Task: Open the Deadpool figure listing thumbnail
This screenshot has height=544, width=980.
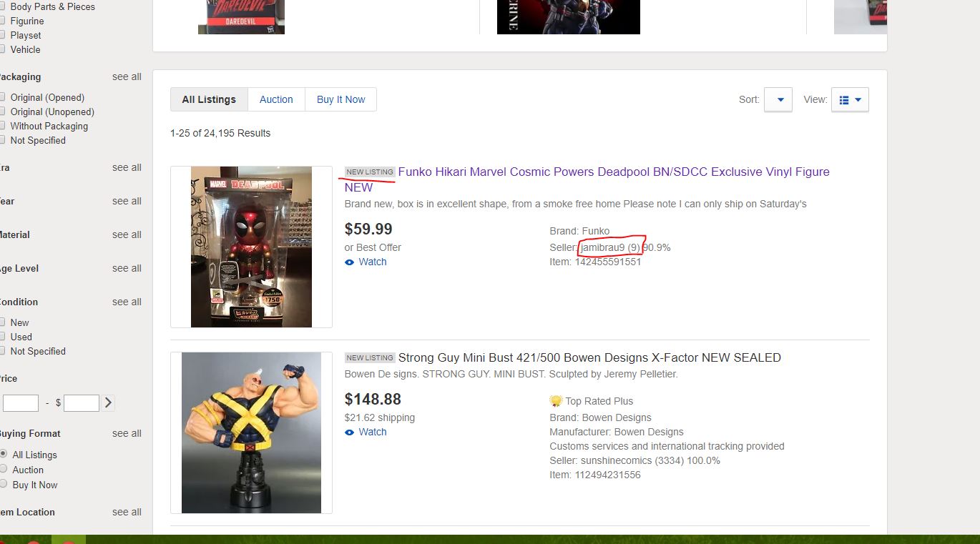Action: (x=251, y=247)
